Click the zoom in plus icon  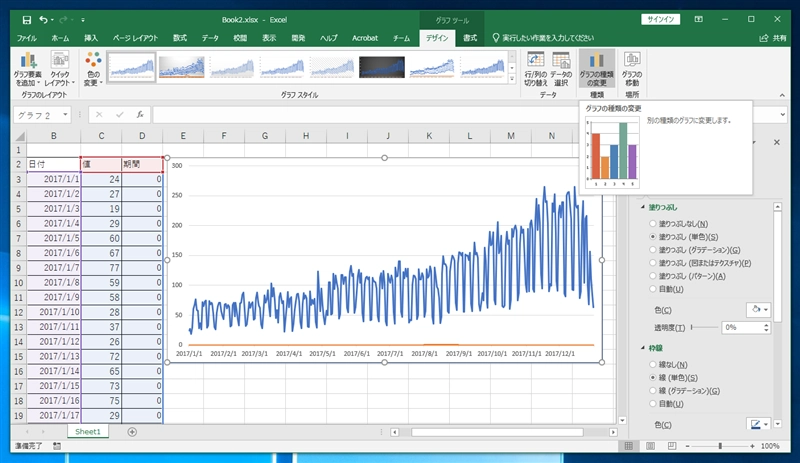pos(752,446)
